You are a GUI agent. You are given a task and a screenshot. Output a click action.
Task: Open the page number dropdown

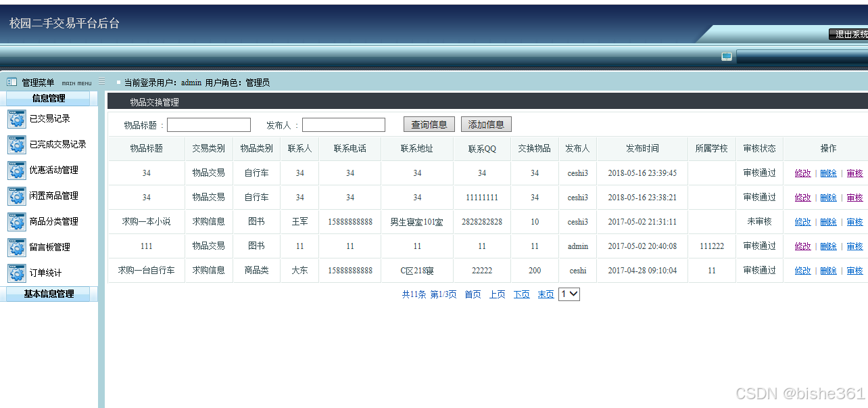point(569,294)
